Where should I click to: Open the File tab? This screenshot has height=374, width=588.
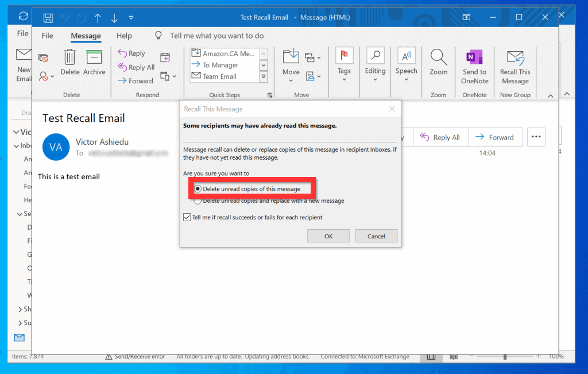coord(47,36)
